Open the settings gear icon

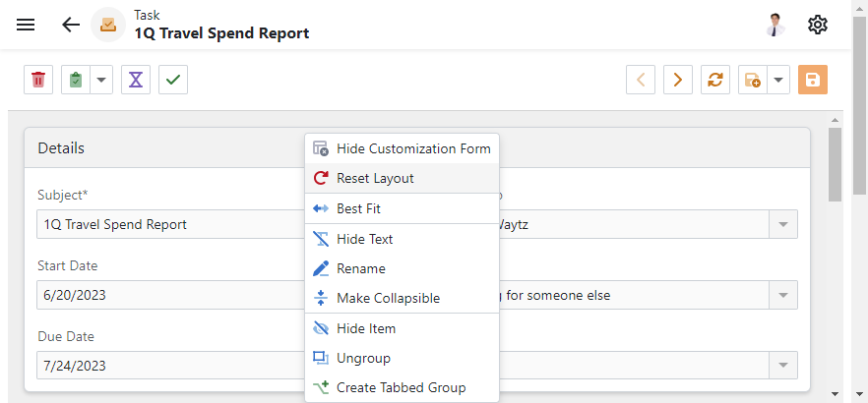(x=818, y=25)
